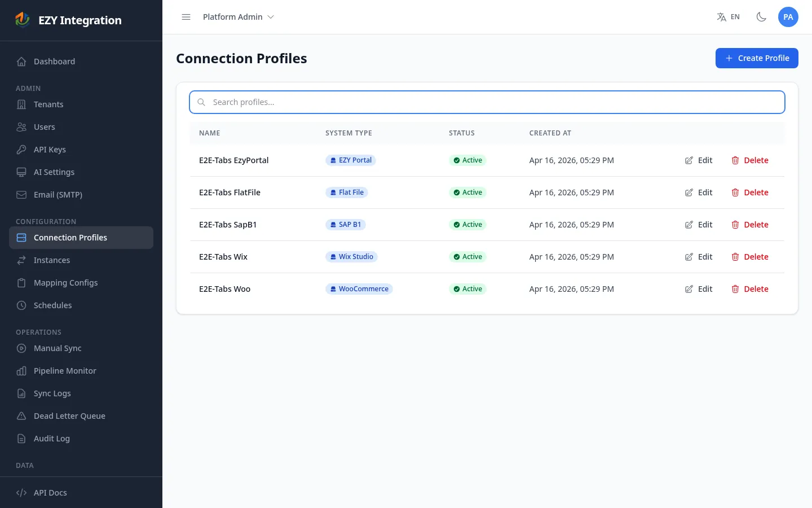Open the Platform Admin dropdown
The height and width of the screenshot is (508, 812).
point(239,17)
